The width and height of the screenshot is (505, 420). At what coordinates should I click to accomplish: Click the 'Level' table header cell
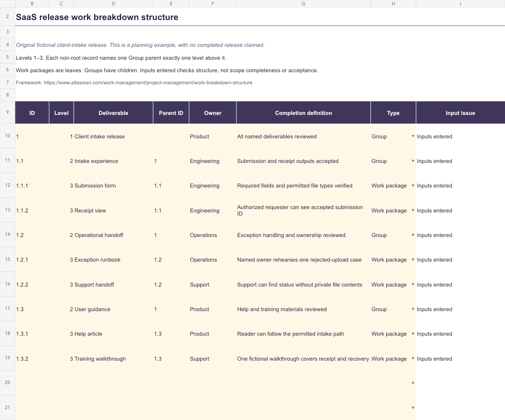pos(61,113)
